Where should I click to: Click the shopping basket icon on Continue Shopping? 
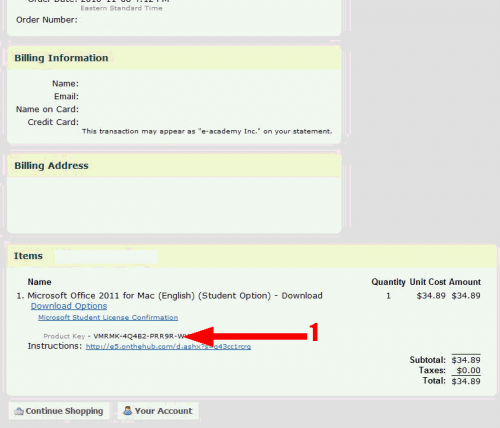(x=19, y=411)
